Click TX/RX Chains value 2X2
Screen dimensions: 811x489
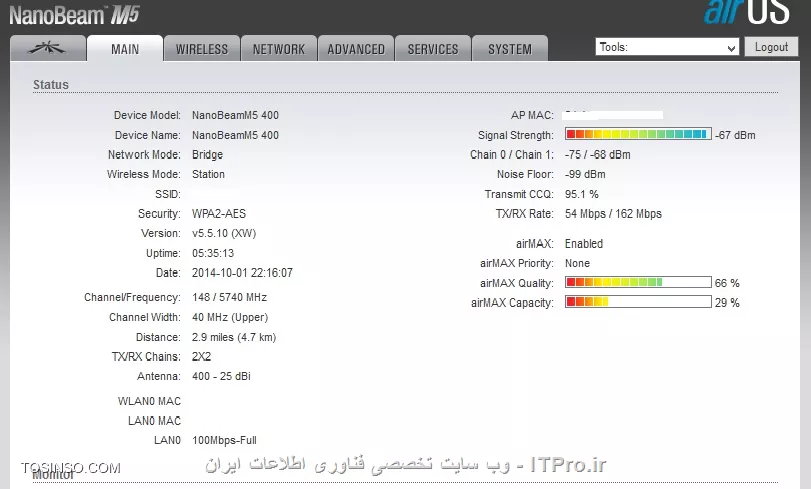201,357
